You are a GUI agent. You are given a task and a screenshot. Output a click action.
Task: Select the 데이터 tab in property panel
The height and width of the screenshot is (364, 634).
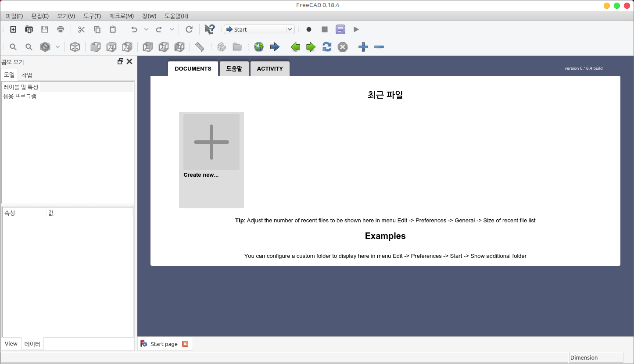coord(32,344)
